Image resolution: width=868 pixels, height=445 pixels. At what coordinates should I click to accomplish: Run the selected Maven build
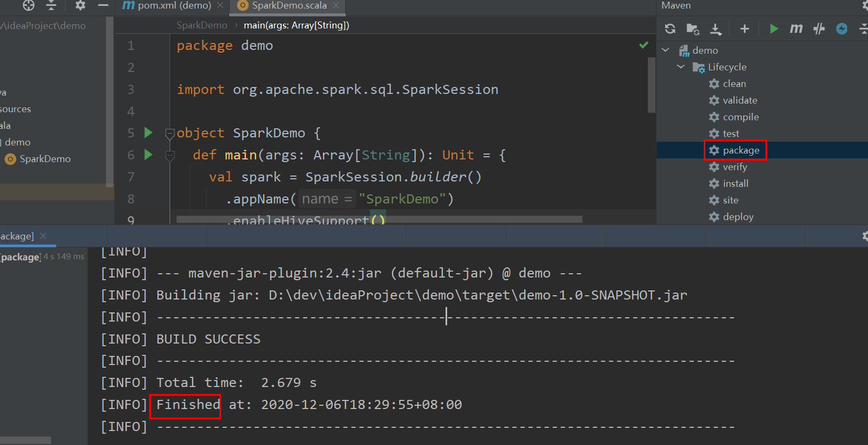[774, 29]
